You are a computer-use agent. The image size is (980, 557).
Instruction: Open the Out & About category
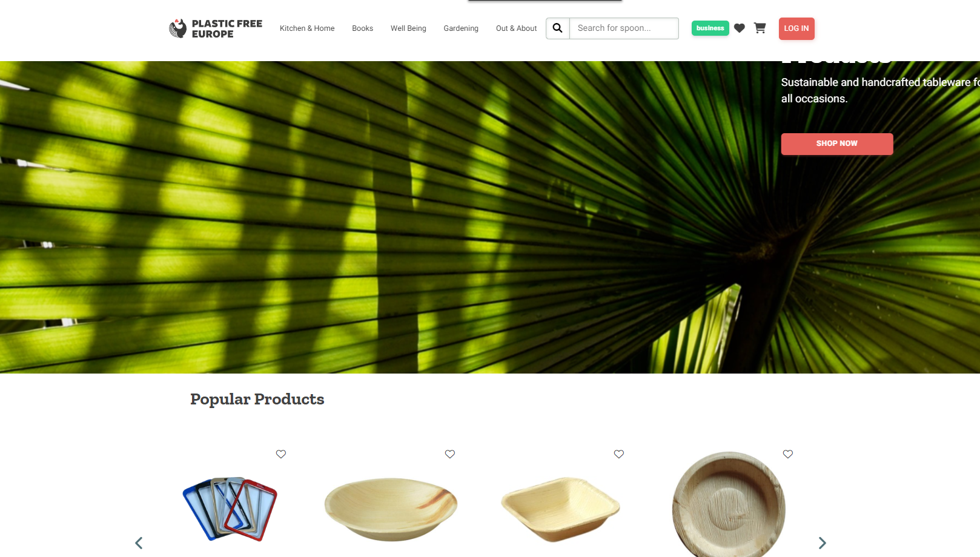click(x=517, y=28)
